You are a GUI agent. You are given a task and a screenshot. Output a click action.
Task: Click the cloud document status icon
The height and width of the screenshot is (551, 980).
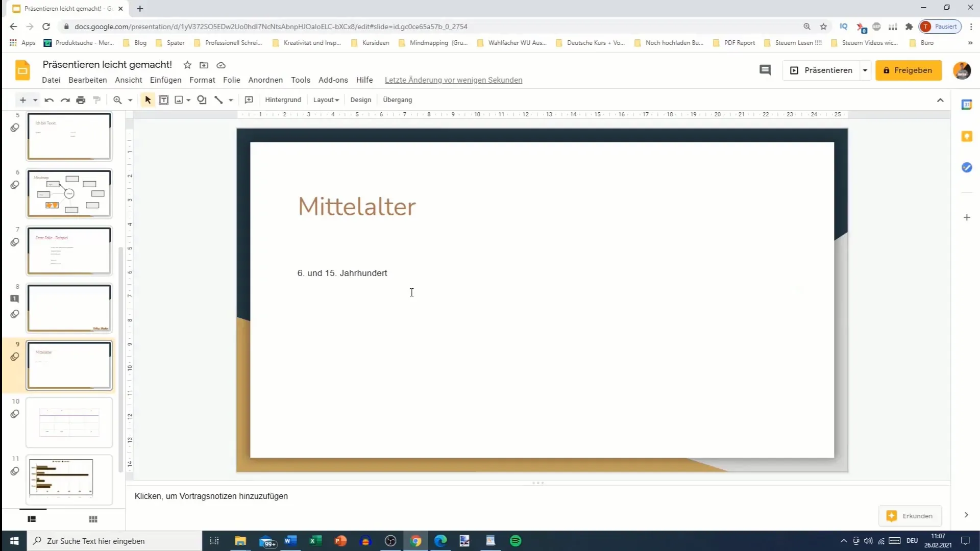[x=221, y=65]
